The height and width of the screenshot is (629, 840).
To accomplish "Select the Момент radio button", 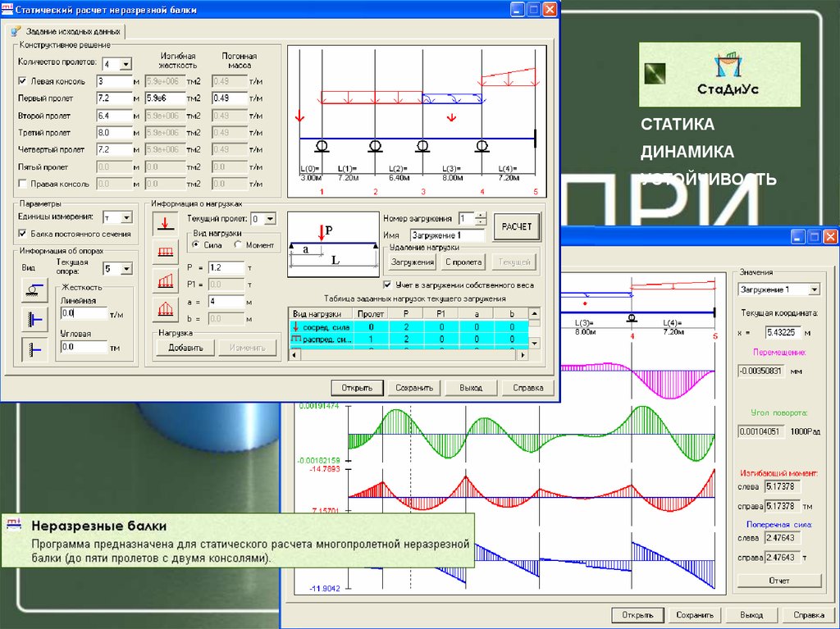I will [x=239, y=245].
